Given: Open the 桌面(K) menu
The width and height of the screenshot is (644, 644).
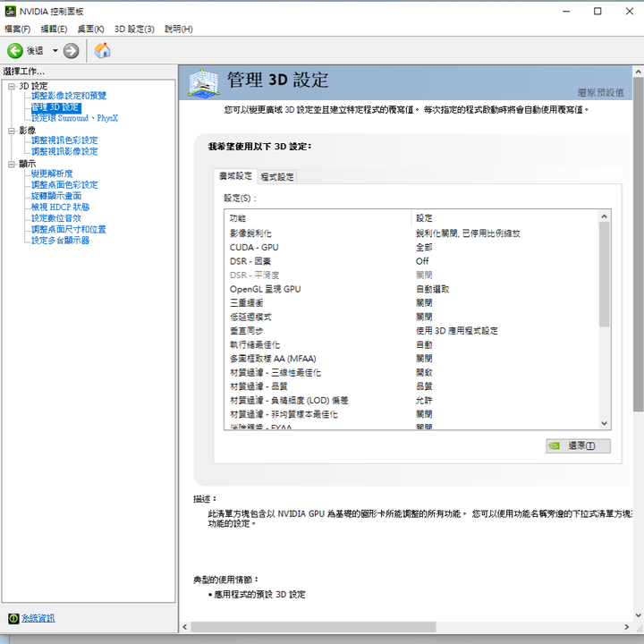Looking at the screenshot, I should pyautogui.click(x=90, y=29).
